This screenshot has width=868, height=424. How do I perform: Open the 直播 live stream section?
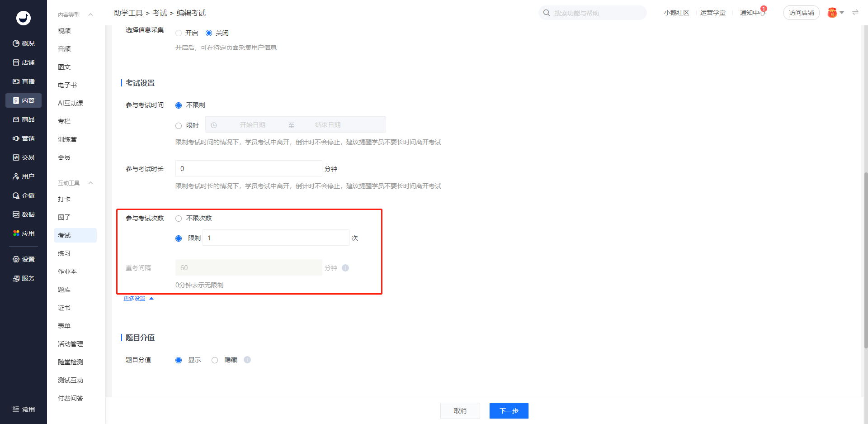[24, 81]
